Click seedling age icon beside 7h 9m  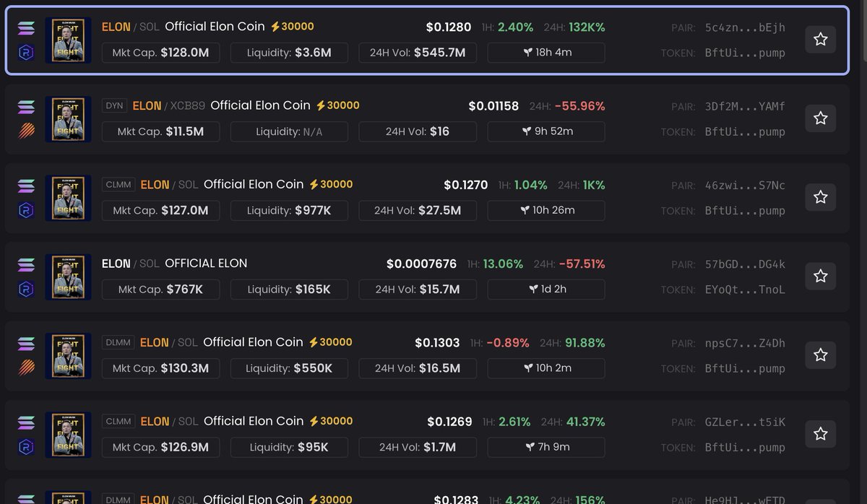[530, 447]
